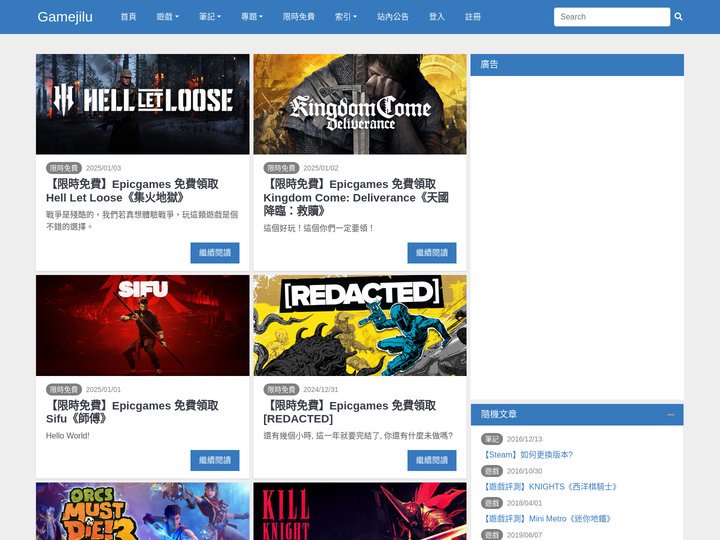720x540 pixels.
Task: Click the 2024/12/31 post date text
Action: [x=321, y=389]
